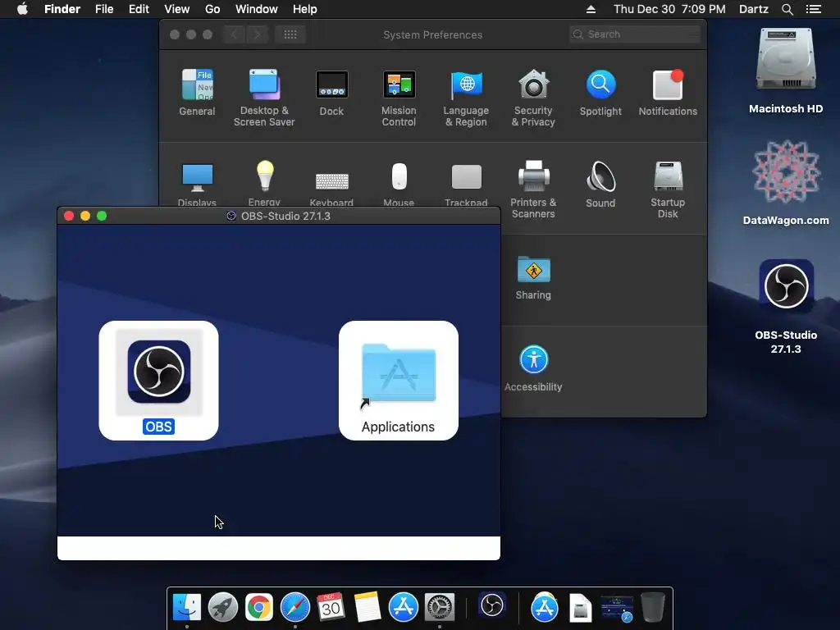This screenshot has height=630, width=840.
Task: Open Language & Region preferences
Action: click(x=466, y=98)
